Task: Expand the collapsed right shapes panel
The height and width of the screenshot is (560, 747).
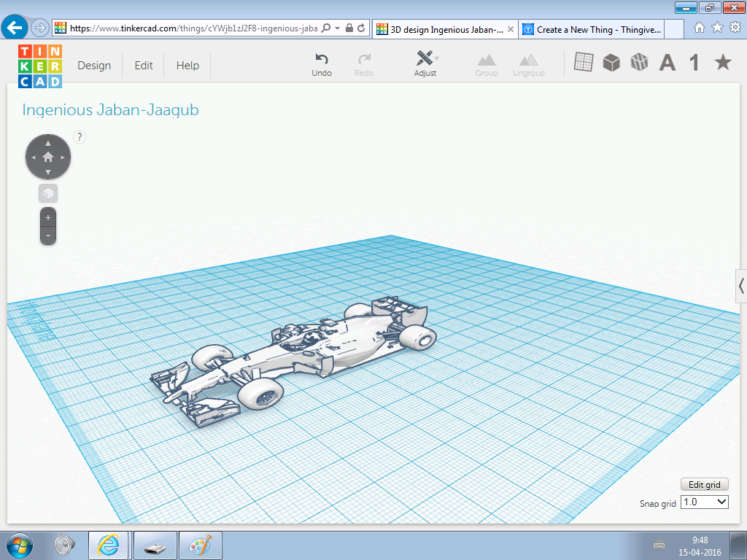Action: point(741,286)
